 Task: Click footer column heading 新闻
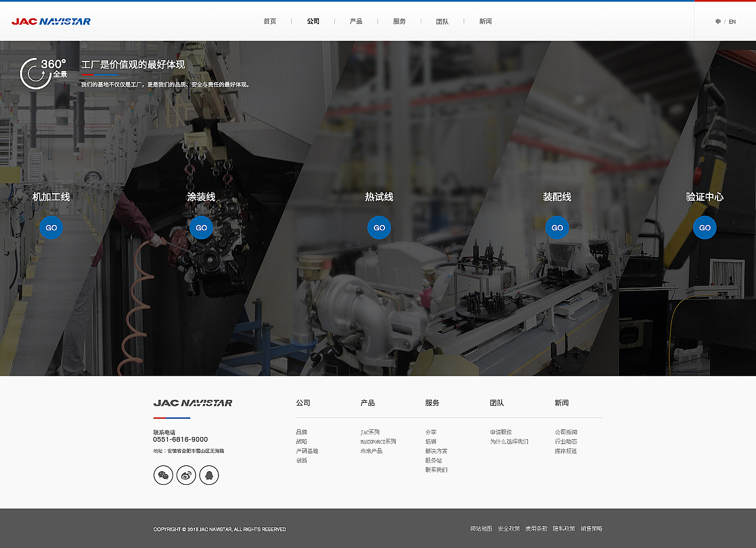coord(562,403)
